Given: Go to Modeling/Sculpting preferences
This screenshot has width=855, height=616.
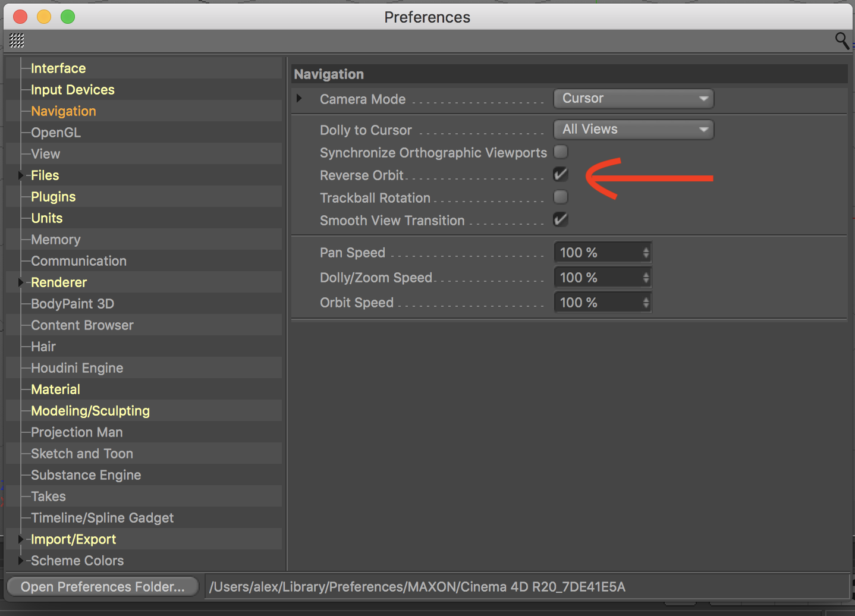Looking at the screenshot, I should [90, 411].
